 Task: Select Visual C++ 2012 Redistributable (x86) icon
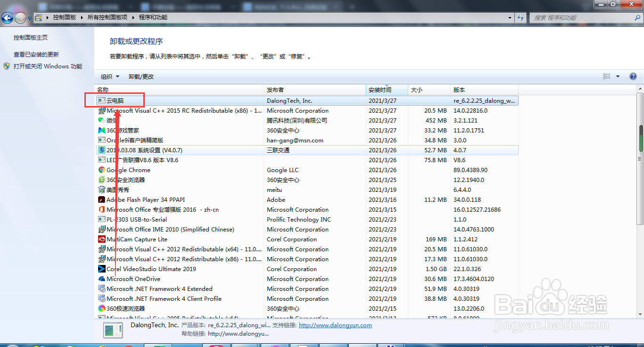point(101,259)
